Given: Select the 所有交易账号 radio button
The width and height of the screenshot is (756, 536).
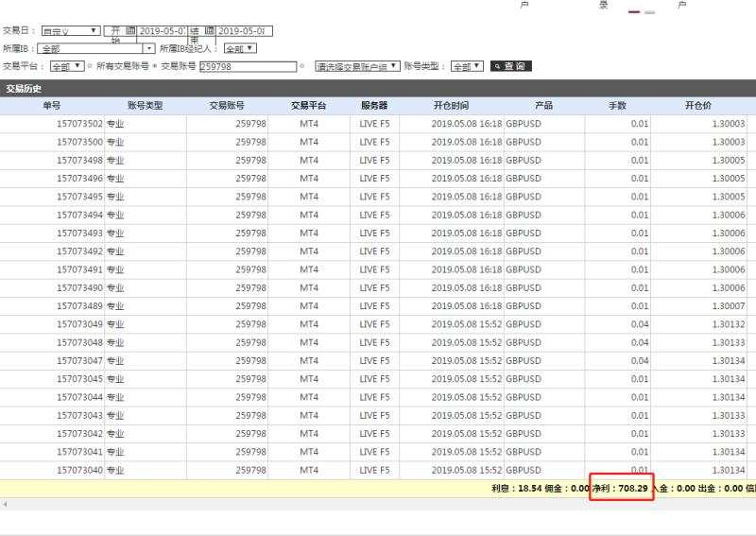Looking at the screenshot, I should [90, 66].
